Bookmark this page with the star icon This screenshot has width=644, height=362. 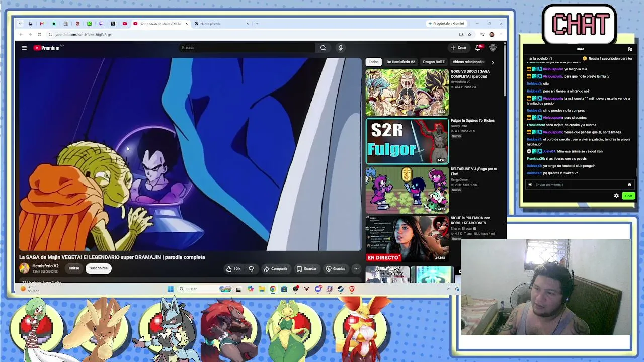point(469,35)
